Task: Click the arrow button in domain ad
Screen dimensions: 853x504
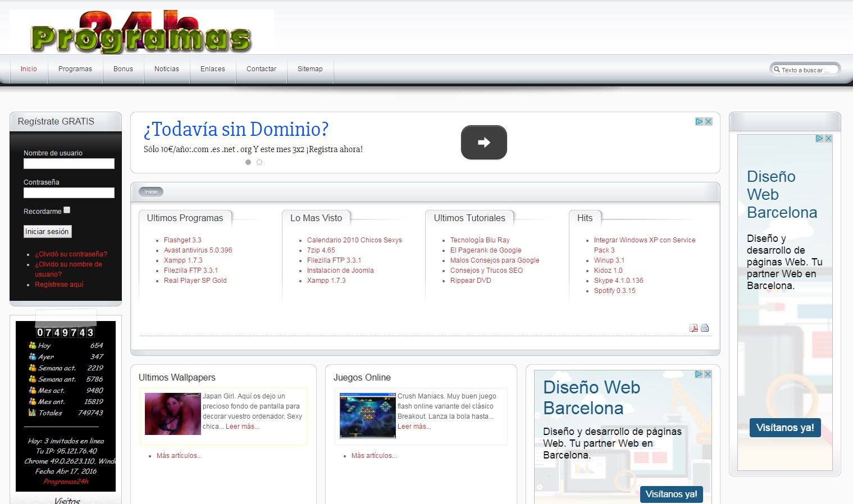Action: pos(484,143)
